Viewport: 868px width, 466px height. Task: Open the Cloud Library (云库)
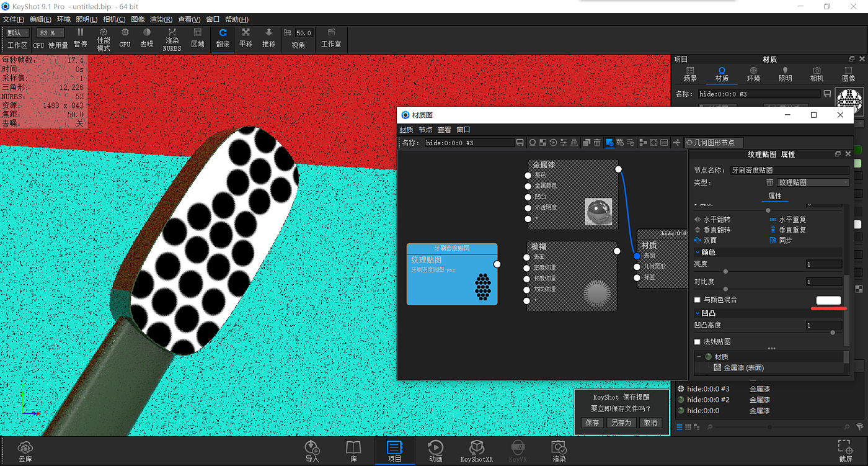coord(25,451)
